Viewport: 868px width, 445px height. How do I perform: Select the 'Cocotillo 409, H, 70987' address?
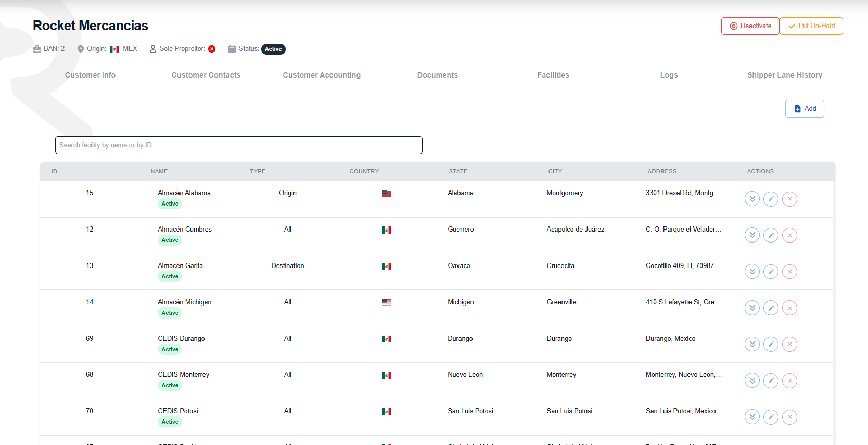[x=684, y=266]
